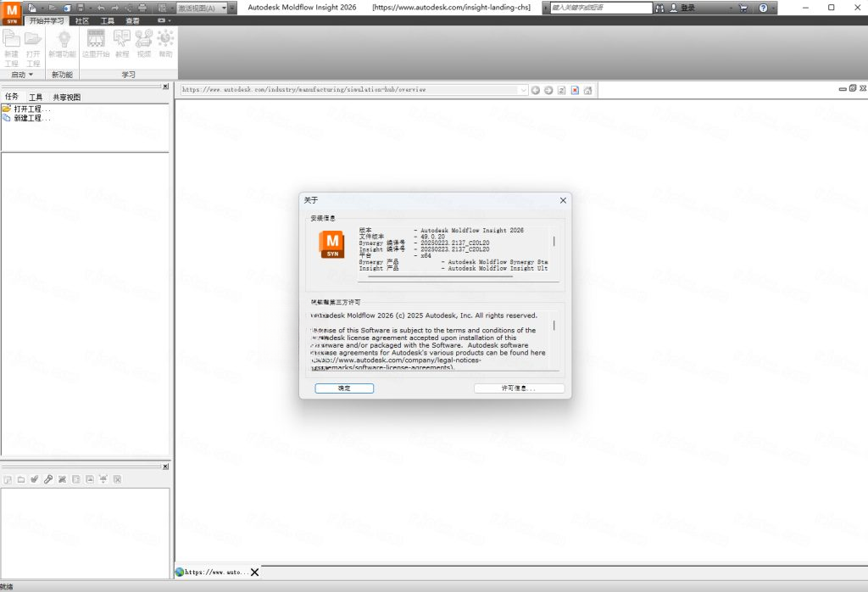Viewport: 868px width, 592px height.
Task: Switch to the 开始并学习 ribbon tab
Action: point(47,20)
